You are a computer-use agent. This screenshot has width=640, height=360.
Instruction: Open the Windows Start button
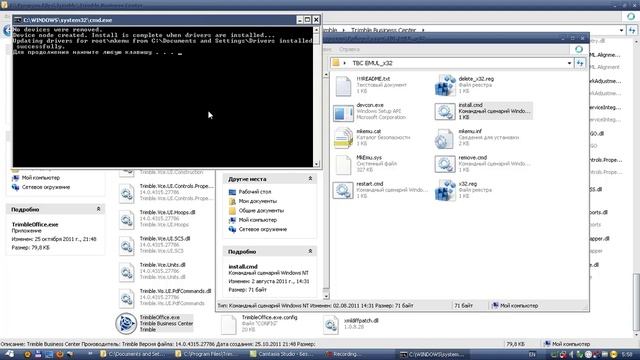(9, 354)
